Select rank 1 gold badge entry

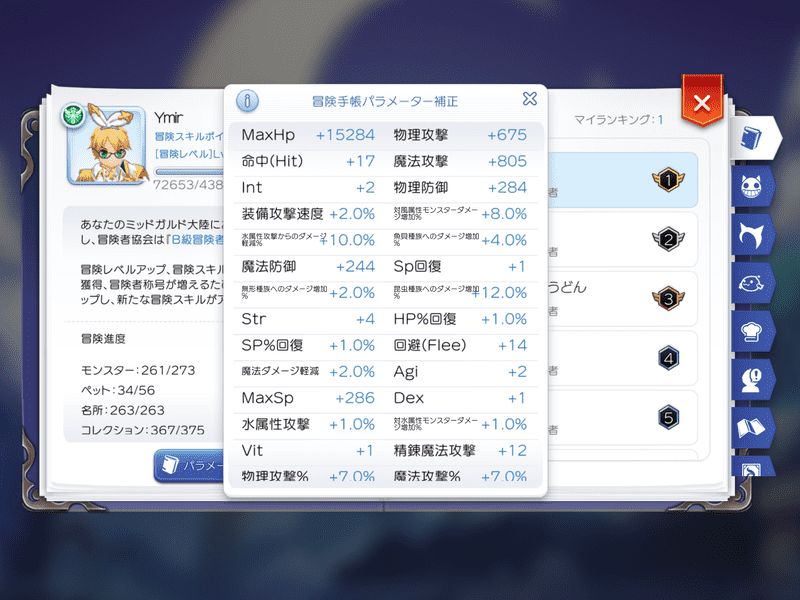tap(622, 180)
